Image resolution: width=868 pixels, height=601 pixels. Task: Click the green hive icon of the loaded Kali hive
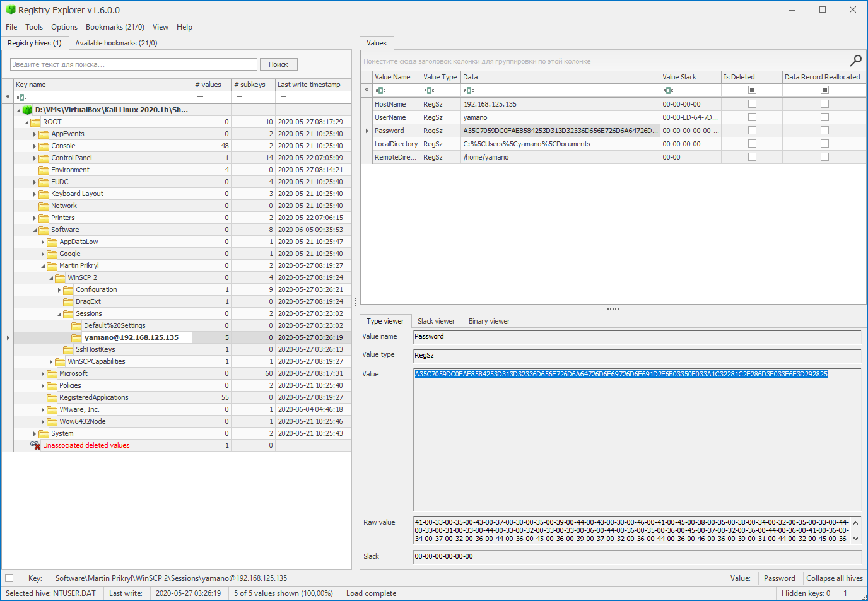click(27, 109)
